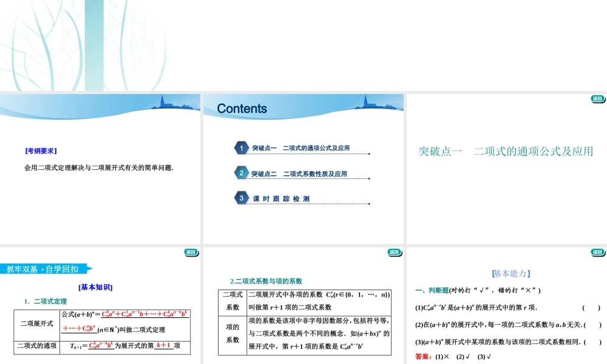Open 突破点二 二项式系数性质及应用 entry
The image size is (607, 364).
point(301,173)
